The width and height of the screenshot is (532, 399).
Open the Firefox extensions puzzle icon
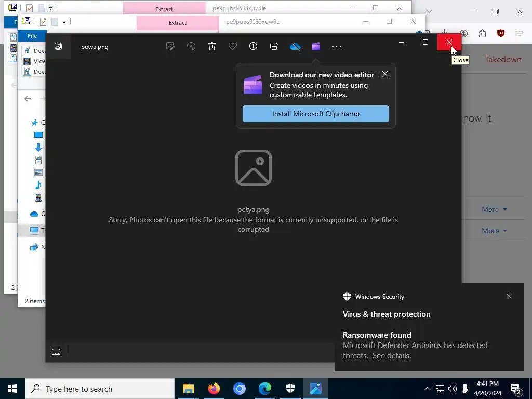[482, 33]
